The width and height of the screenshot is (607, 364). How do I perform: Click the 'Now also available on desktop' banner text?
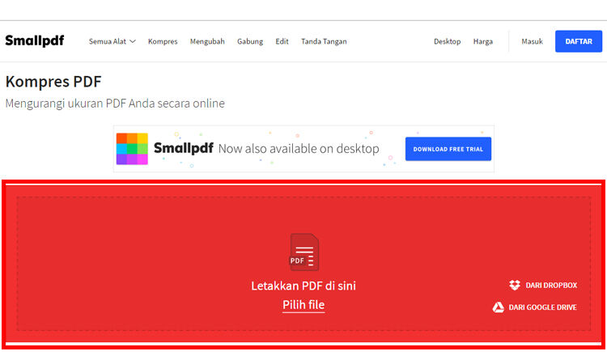[x=299, y=149]
